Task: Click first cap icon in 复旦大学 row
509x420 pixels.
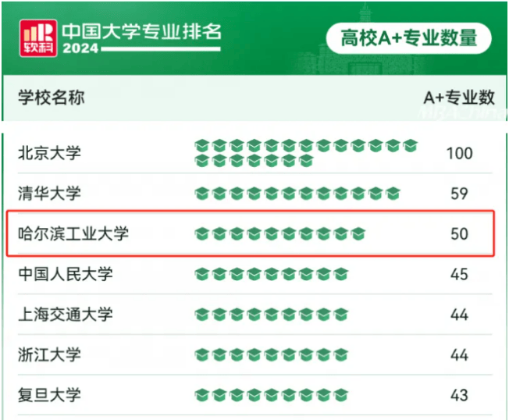Action: pos(201,395)
